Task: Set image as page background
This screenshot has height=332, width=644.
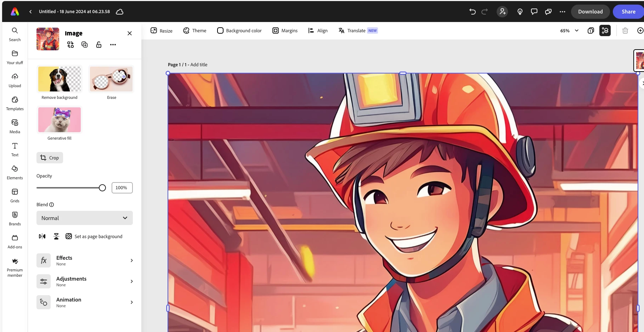Action: pyautogui.click(x=94, y=236)
